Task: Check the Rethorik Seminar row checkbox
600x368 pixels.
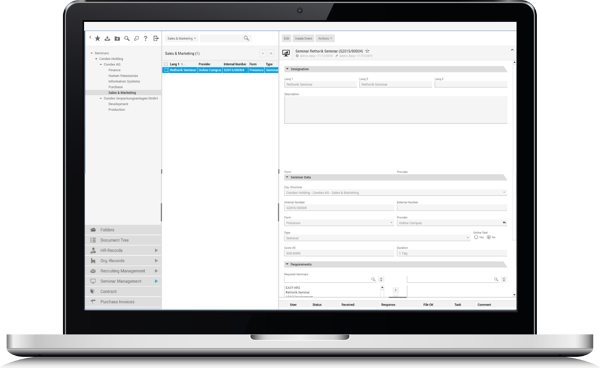Action: tap(166, 70)
